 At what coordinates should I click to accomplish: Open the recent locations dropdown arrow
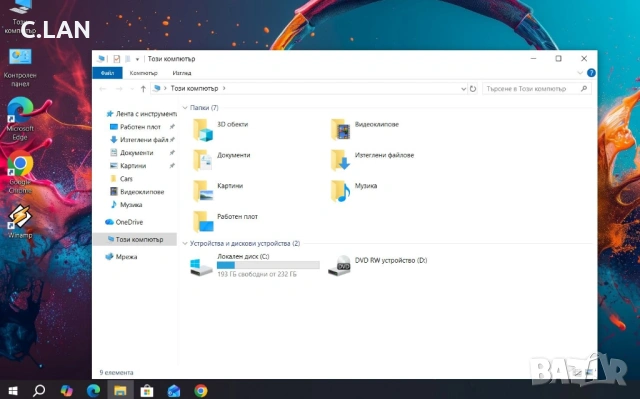(x=132, y=89)
